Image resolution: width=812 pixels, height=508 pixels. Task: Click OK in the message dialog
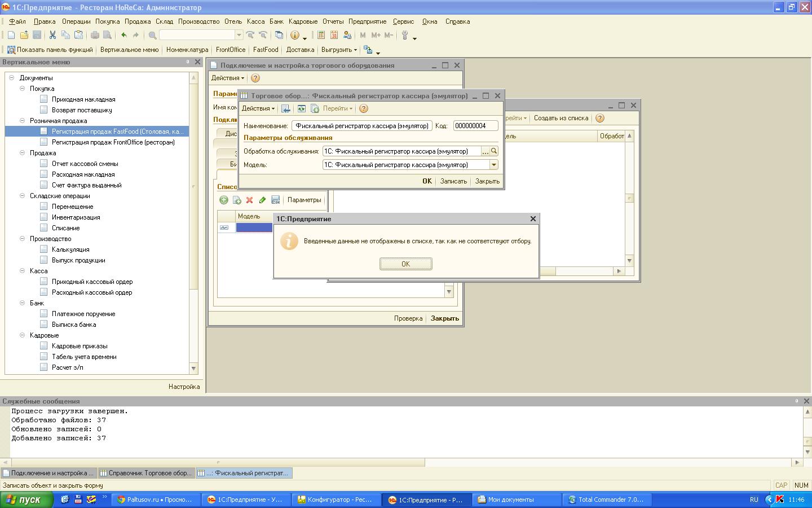pos(406,264)
